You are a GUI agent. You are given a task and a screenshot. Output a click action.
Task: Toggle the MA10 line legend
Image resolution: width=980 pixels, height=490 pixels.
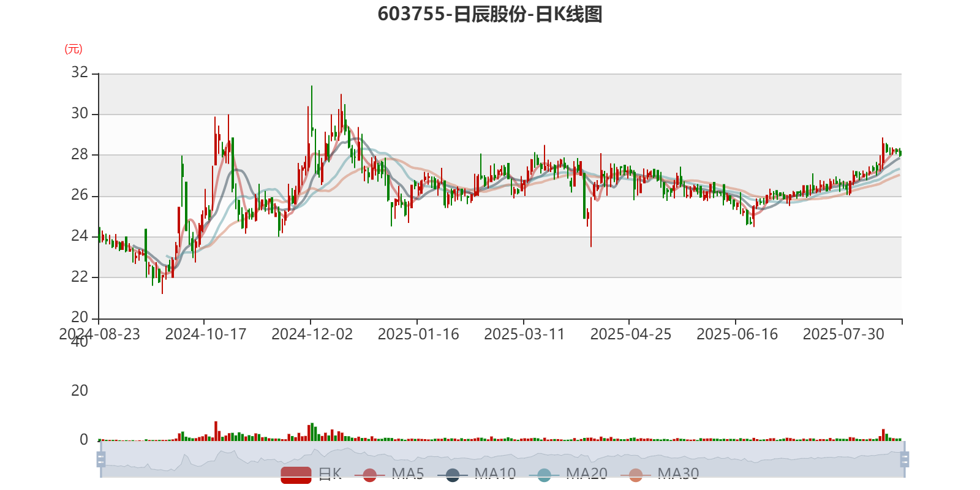pyautogui.click(x=477, y=475)
